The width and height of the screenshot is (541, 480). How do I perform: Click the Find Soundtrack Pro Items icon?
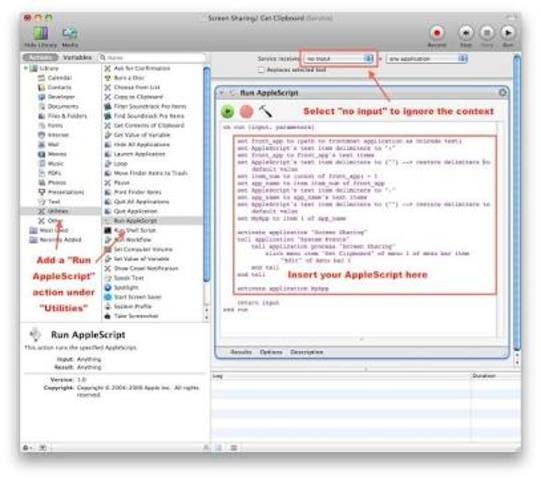[x=108, y=116]
